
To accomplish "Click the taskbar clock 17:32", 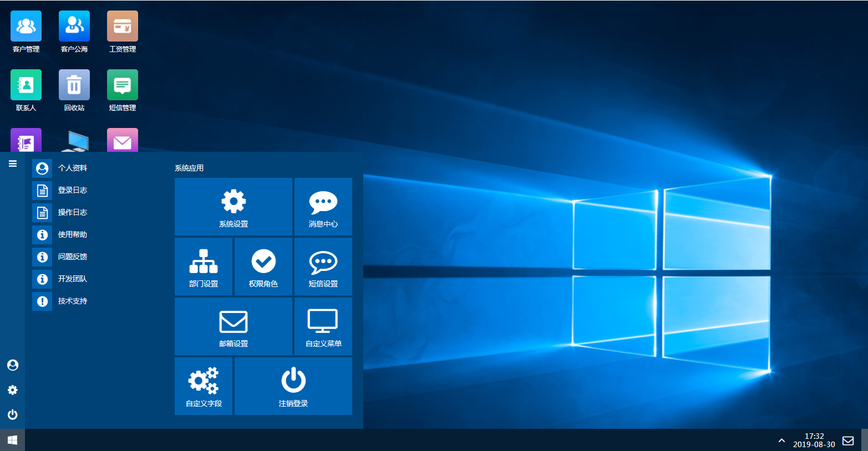I will click(814, 440).
